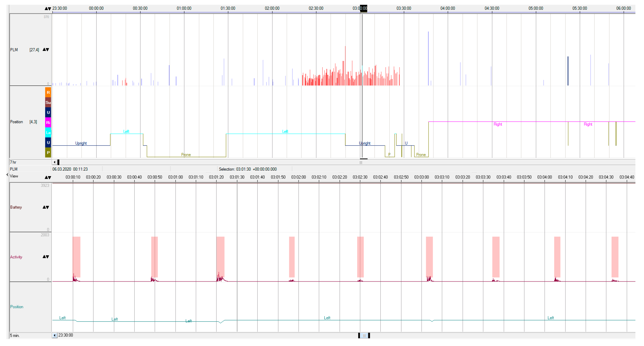Click the View time-scale up-arrow
The width and height of the screenshot is (644, 346).
tap(46, 178)
